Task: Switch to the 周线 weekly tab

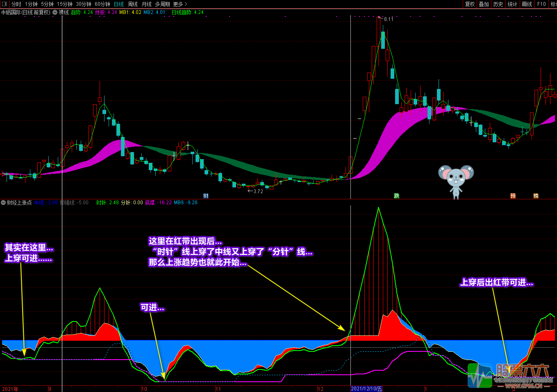Action: [133, 4]
